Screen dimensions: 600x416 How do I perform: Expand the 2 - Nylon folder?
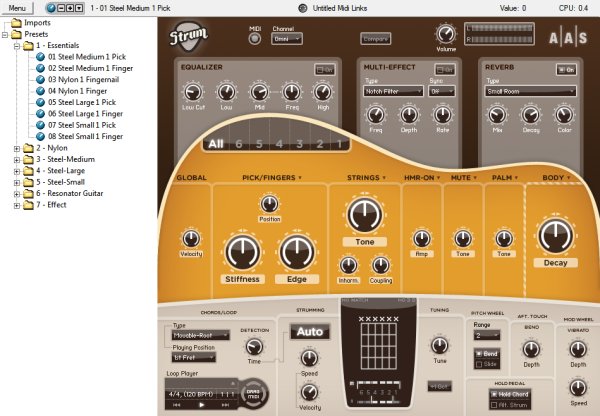17,148
